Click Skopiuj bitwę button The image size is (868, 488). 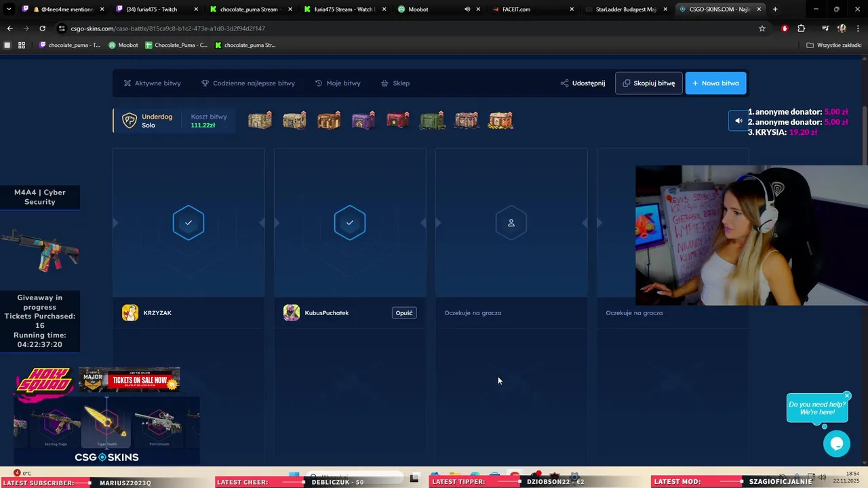tap(649, 83)
